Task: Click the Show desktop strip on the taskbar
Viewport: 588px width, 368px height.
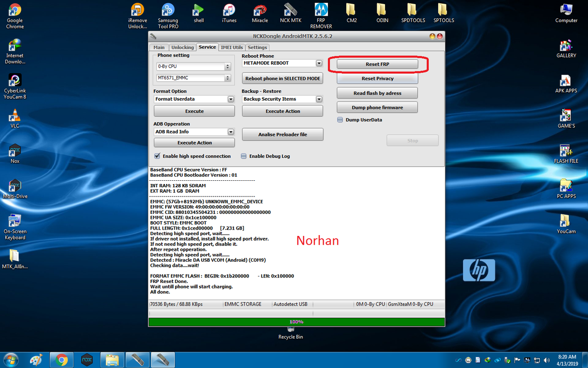Action: click(x=585, y=360)
